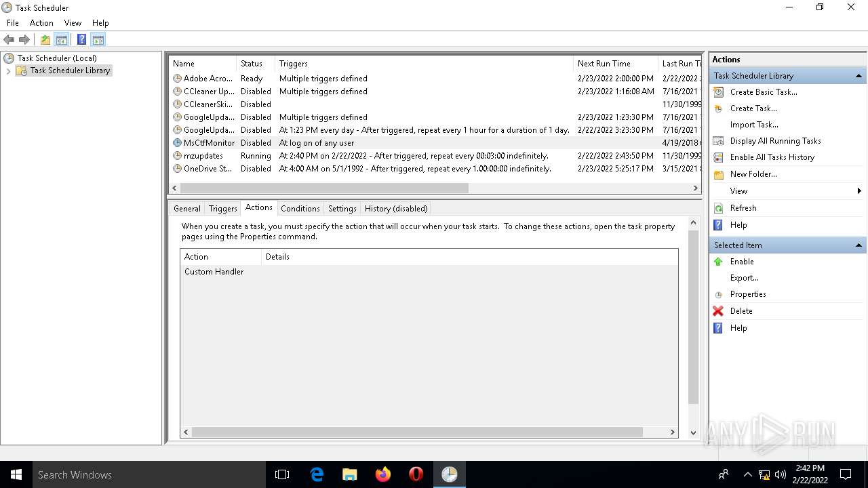Click the Up one level folder icon
The width and height of the screenshot is (868, 488).
click(x=45, y=39)
